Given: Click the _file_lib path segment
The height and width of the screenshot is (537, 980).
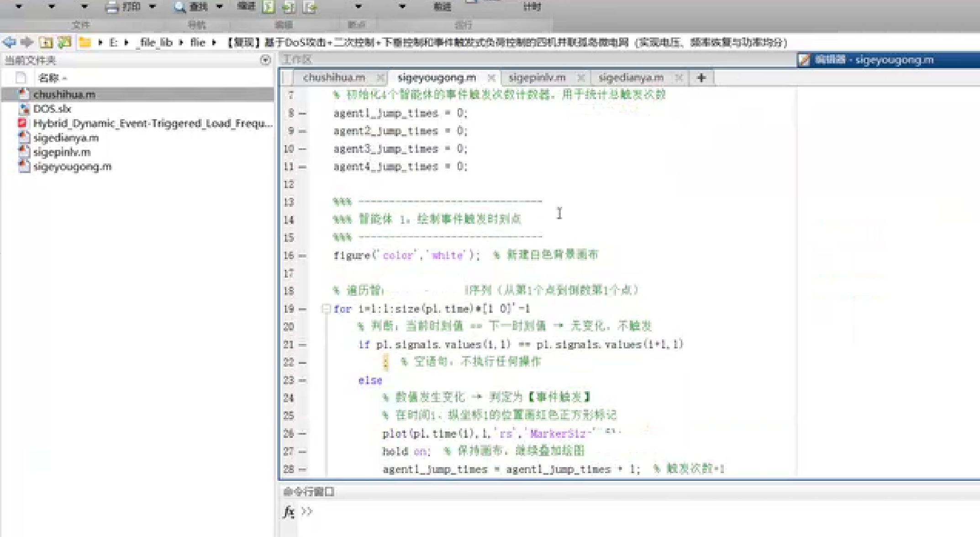Looking at the screenshot, I should [x=154, y=42].
